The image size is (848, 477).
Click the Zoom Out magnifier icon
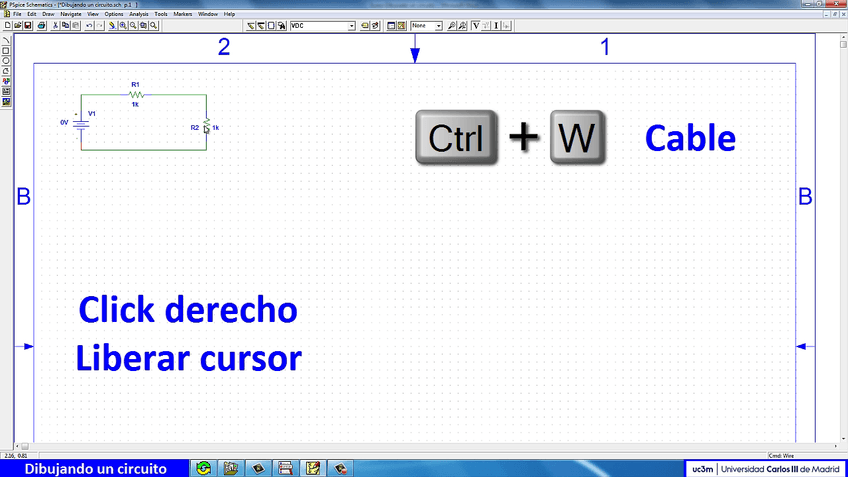coord(133,25)
